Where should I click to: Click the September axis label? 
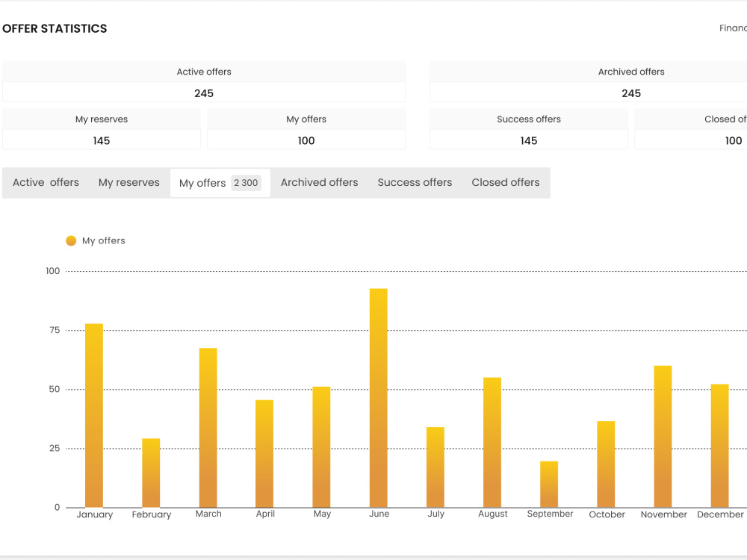(x=550, y=514)
